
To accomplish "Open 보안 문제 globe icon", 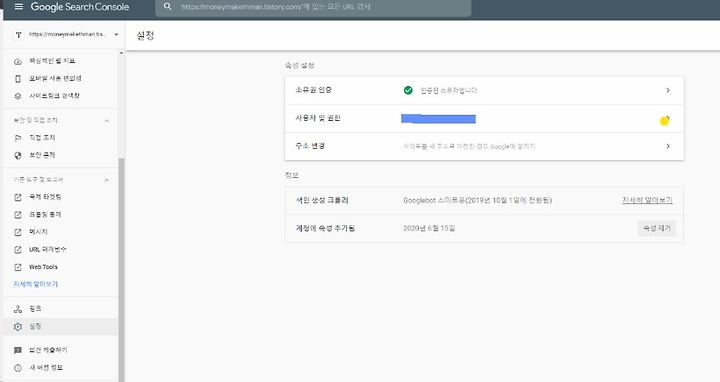I will point(18,155).
